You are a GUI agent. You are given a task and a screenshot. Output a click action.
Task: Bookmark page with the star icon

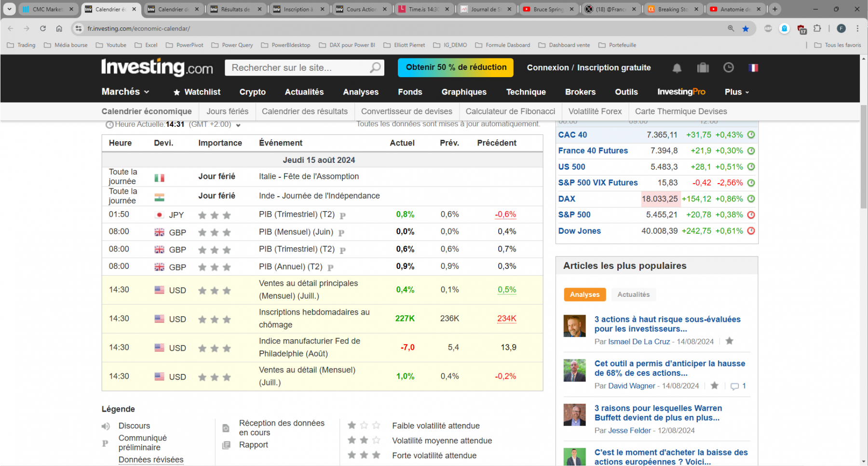click(x=746, y=28)
